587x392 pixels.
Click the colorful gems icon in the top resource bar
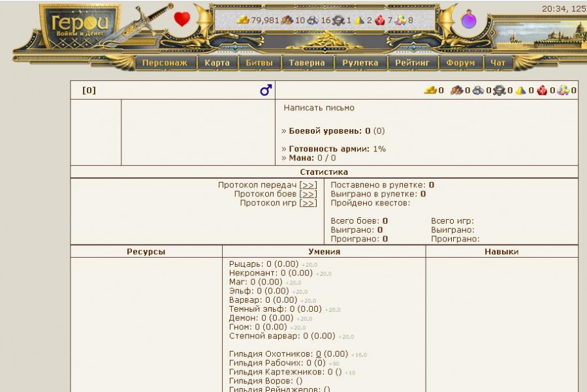point(400,20)
